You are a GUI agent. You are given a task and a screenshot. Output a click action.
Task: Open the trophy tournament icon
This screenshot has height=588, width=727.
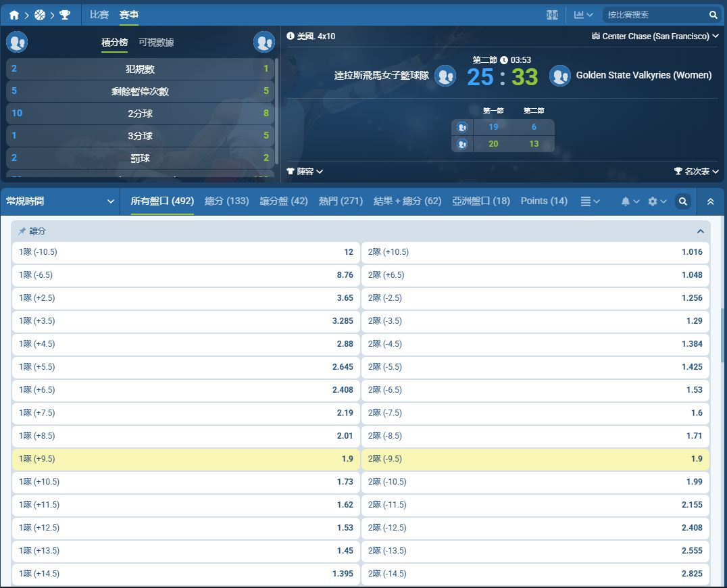coord(65,15)
